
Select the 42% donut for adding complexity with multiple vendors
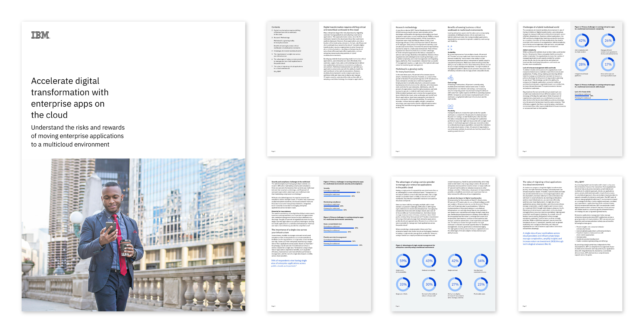[582, 41]
